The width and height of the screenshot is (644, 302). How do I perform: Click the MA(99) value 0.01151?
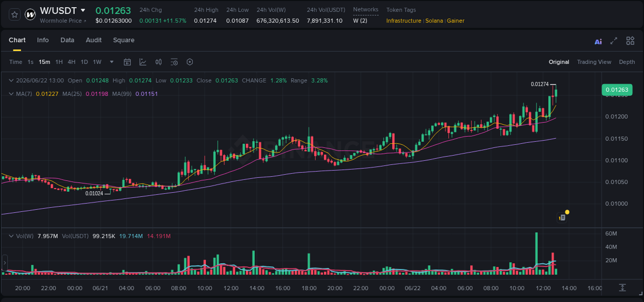147,94
